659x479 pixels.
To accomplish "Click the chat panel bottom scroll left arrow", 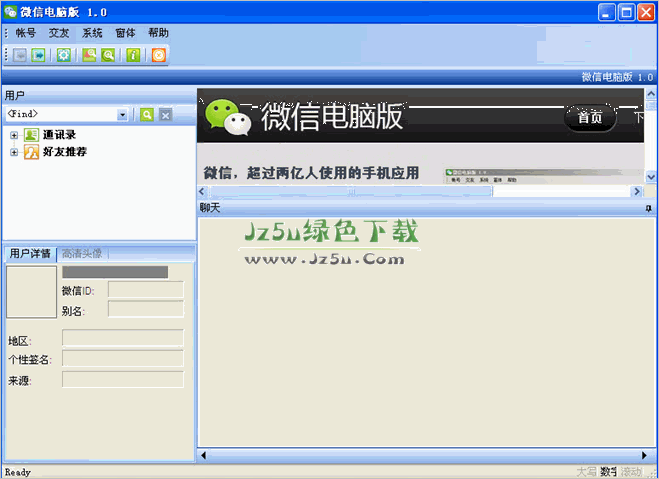I will click(x=203, y=455).
